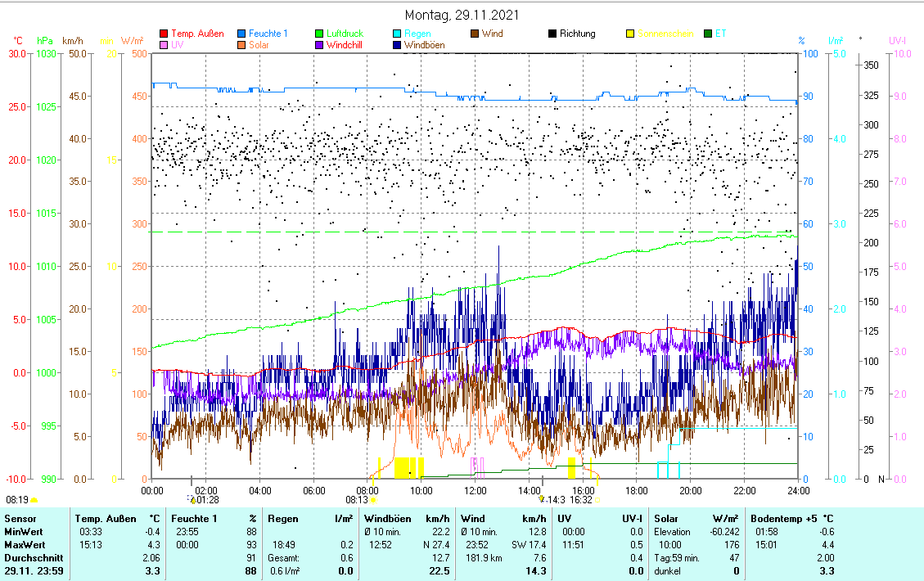Click the green hPa axis unit label
Image resolution: width=924 pixels, height=581 pixels.
(45, 41)
